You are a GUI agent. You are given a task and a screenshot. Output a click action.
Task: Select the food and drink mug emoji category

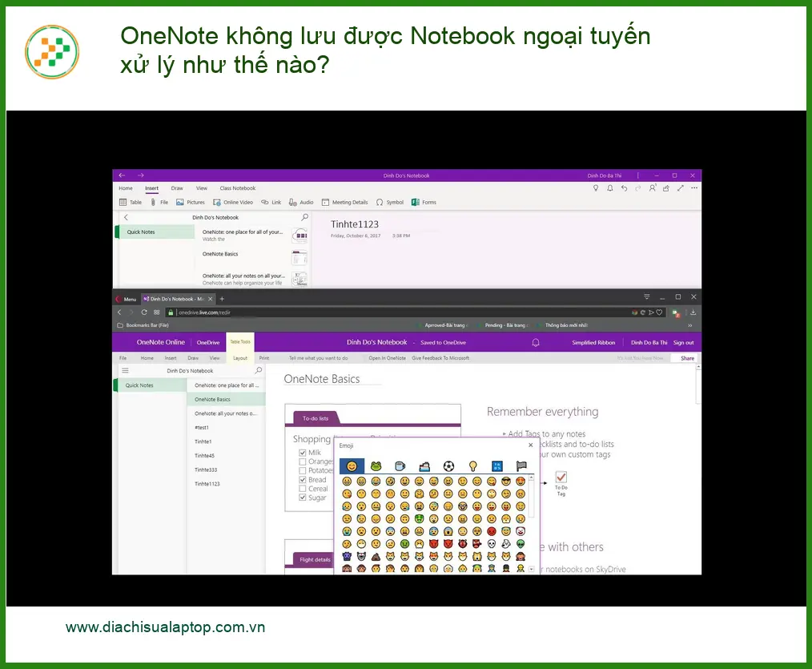[400, 465]
